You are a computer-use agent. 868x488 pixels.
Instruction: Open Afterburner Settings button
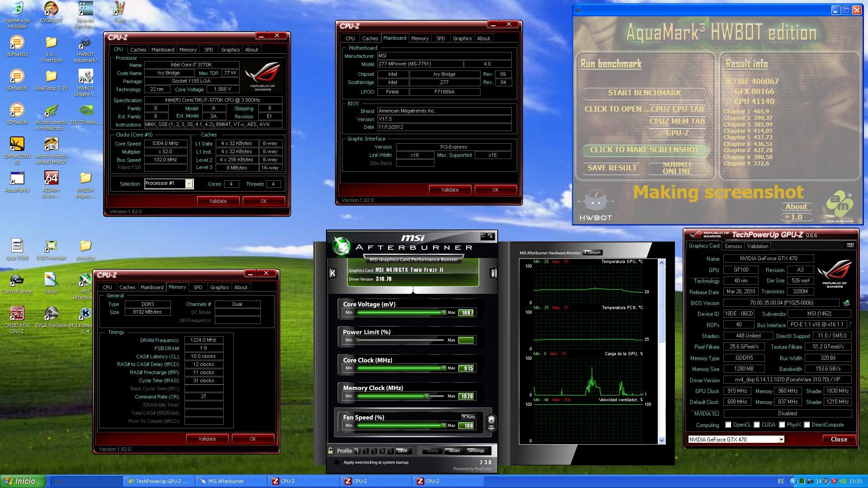coord(476,450)
